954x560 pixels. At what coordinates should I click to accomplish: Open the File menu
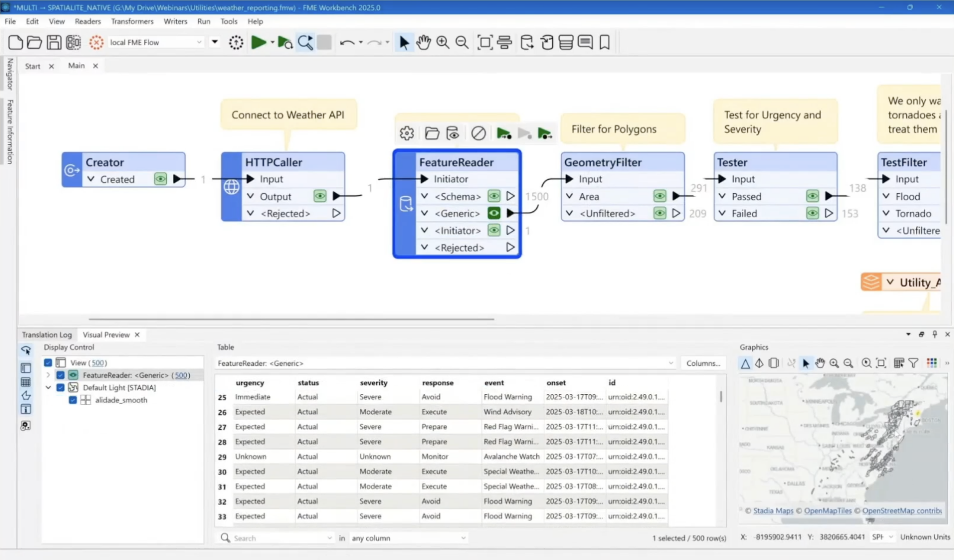[10, 21]
